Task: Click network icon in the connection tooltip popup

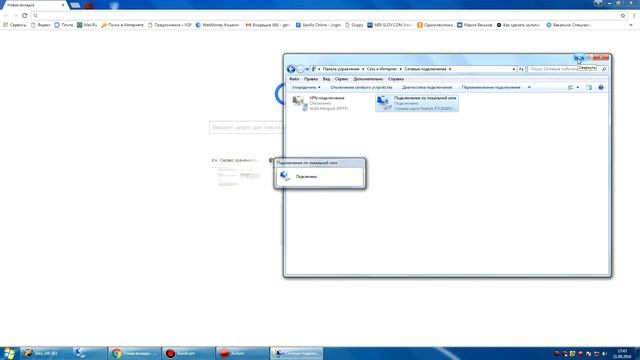Action: click(284, 176)
